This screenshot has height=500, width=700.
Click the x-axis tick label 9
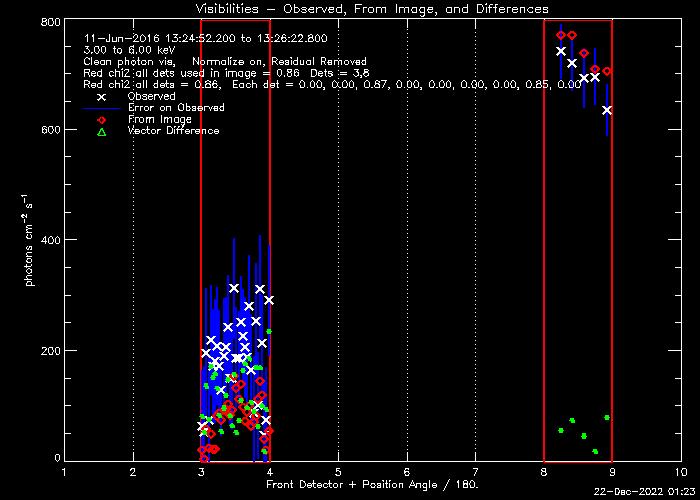[x=612, y=472]
